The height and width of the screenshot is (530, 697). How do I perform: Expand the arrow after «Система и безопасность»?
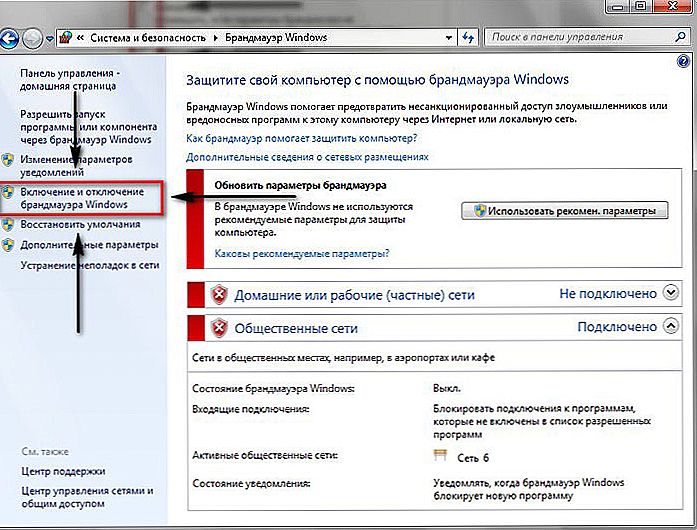216,38
